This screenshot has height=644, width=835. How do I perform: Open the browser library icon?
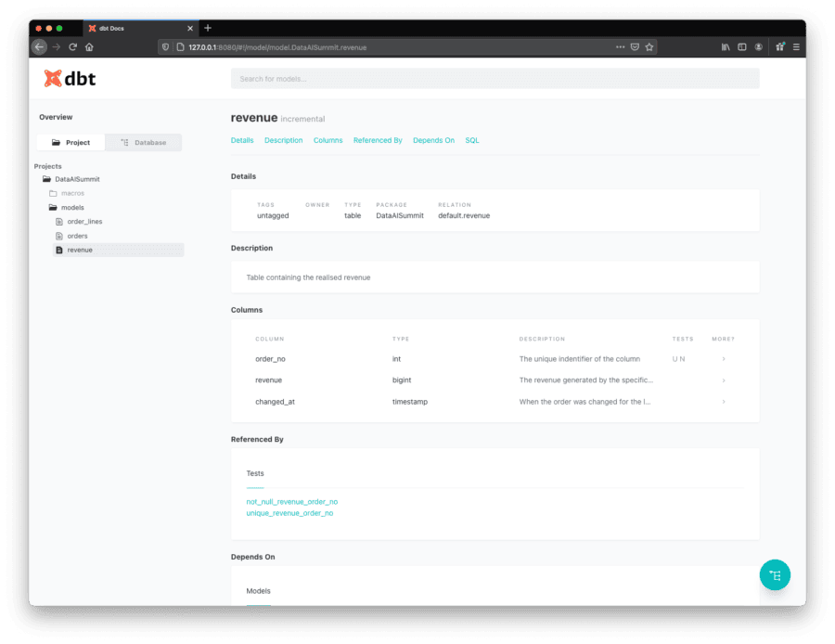(x=726, y=47)
